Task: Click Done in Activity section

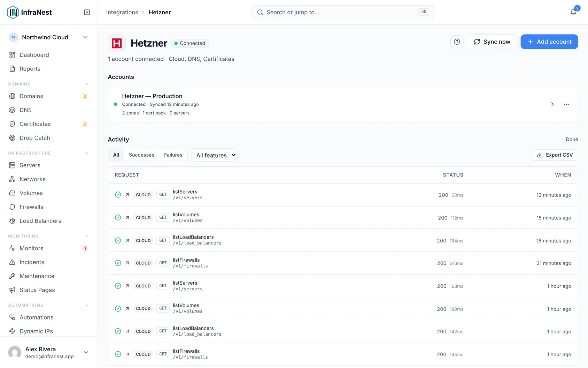Action: tap(572, 139)
